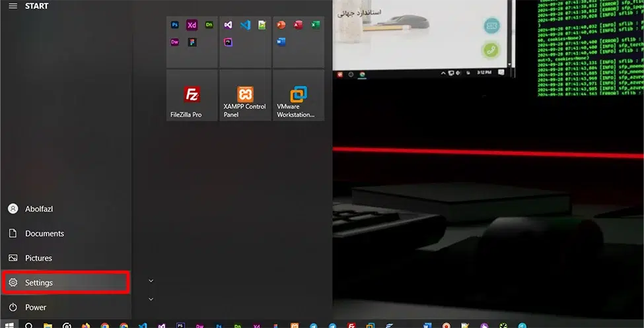Viewport: 644px width, 328px height.
Task: Open the XAMPP Control Panel tile
Action: tap(245, 96)
